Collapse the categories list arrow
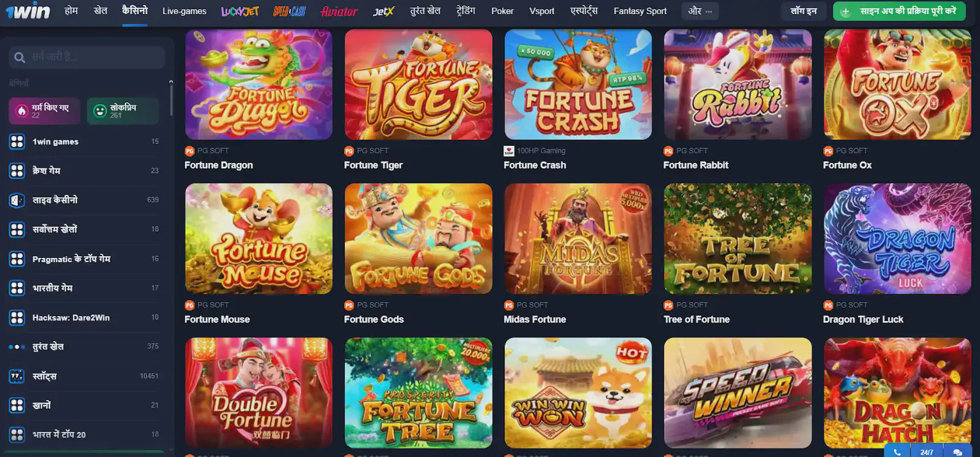The width and height of the screenshot is (980, 457). tap(171, 82)
